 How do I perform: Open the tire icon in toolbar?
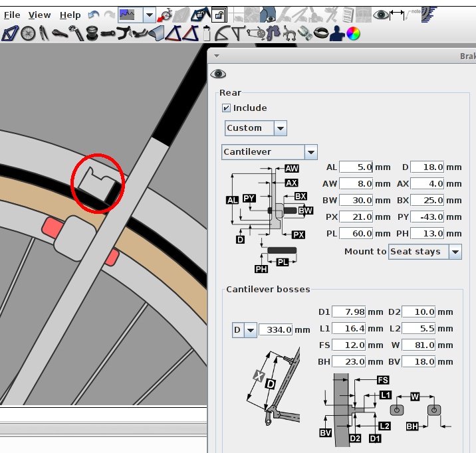click(x=320, y=33)
